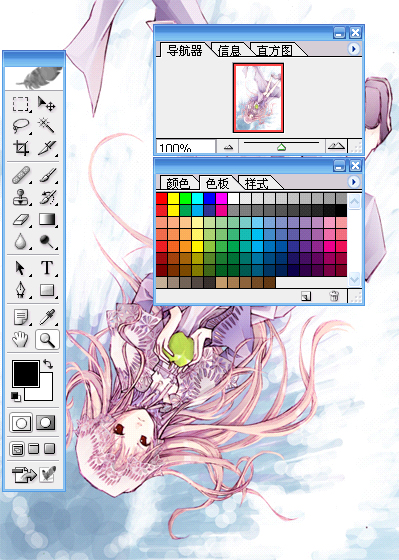Select the Eraser tool
Viewport: 399px width, 560px height.
coord(20,219)
